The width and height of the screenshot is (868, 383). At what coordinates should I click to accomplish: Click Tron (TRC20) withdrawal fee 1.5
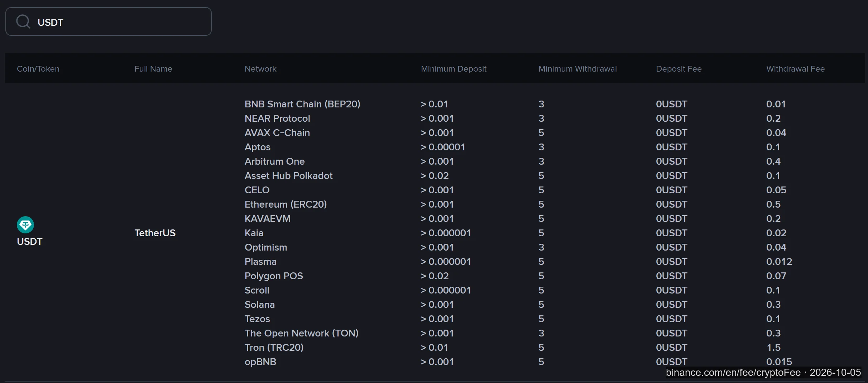coord(773,348)
